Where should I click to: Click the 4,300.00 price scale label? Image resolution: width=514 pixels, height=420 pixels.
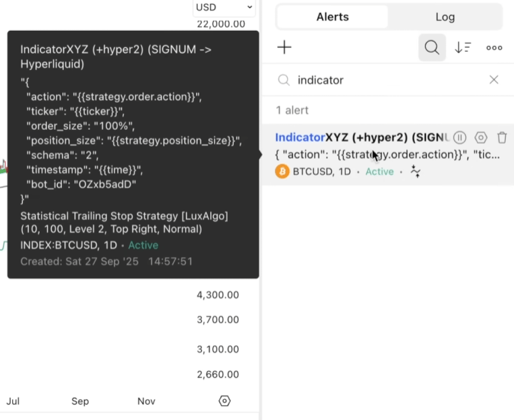218,295
